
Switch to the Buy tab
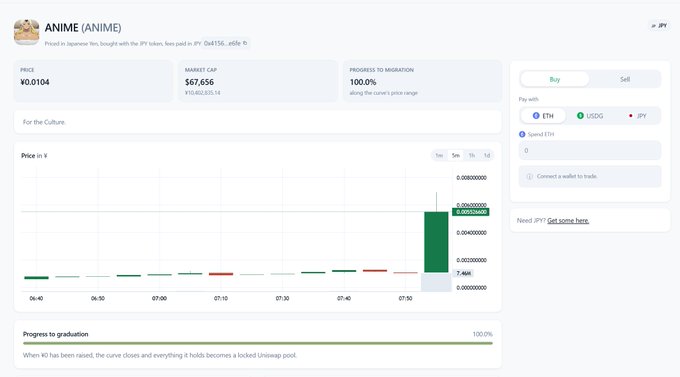(555, 79)
